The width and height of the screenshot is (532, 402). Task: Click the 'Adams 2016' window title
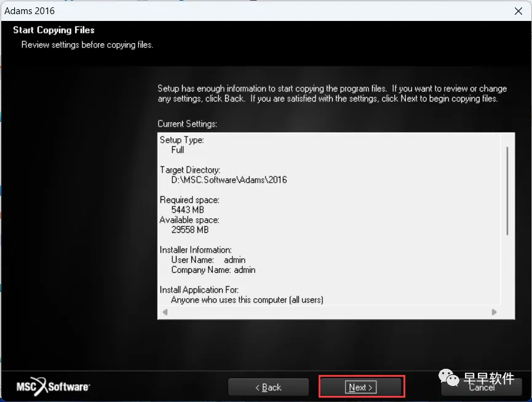[30, 11]
